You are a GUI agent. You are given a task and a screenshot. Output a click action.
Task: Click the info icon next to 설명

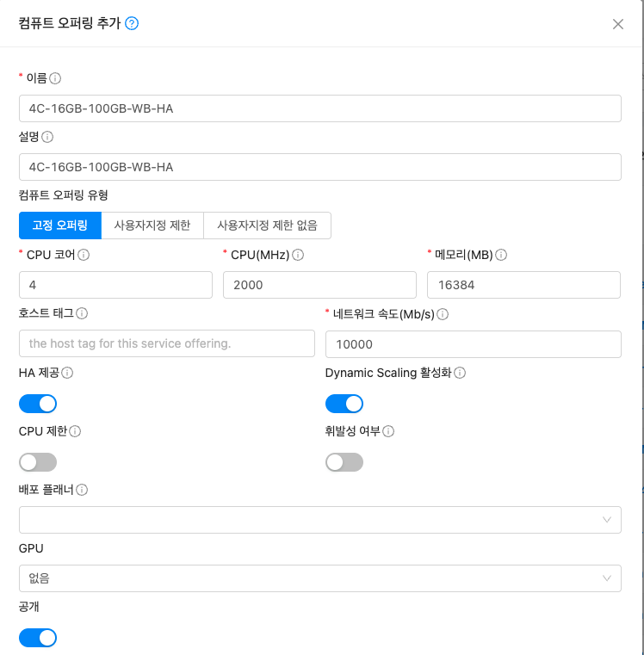[x=47, y=137]
